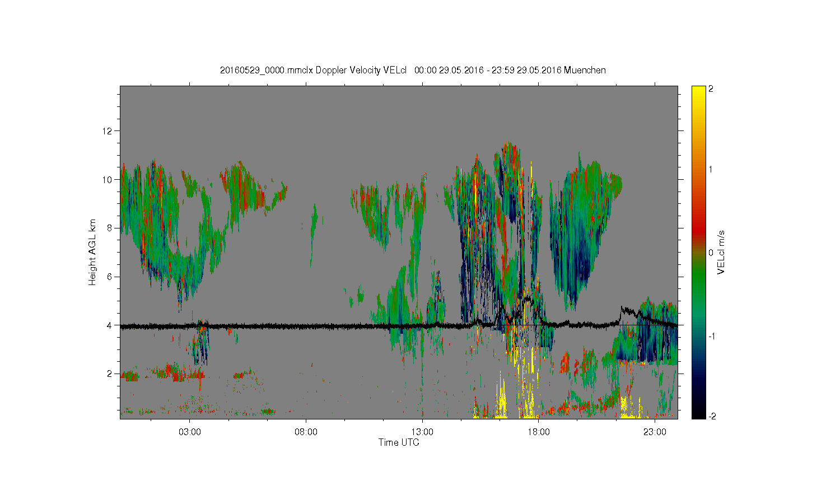Click the 'Height AGL km' y-axis label
The height and width of the screenshot is (504, 840).
[x=92, y=252]
